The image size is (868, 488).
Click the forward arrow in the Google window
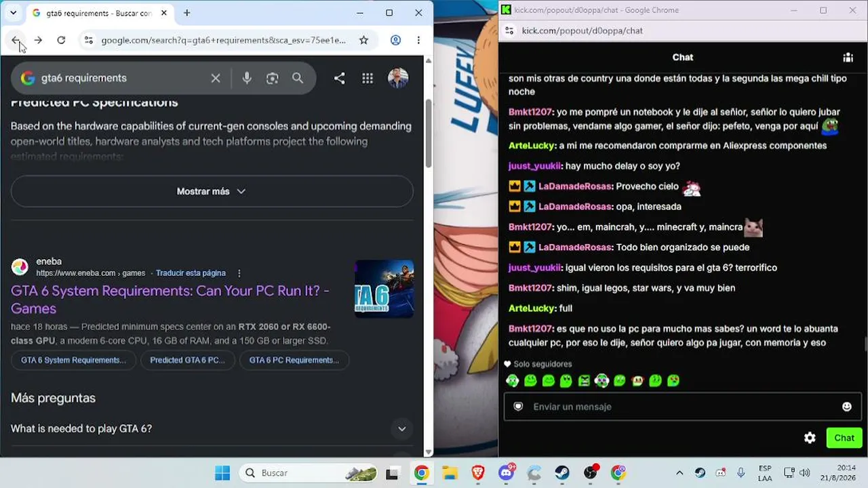[38, 40]
